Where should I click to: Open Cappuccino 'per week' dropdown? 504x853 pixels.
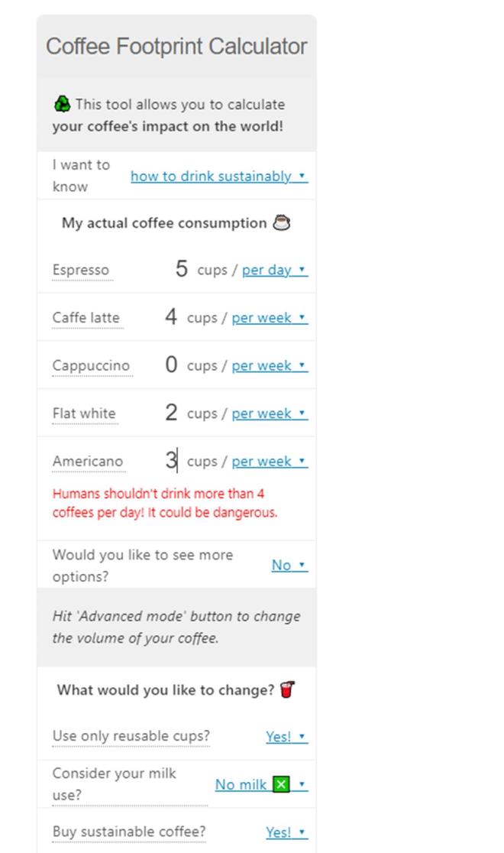coord(269,365)
